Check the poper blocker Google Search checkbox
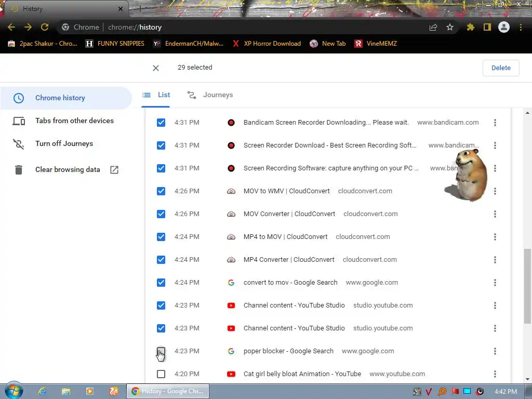532x399 pixels. pyautogui.click(x=161, y=351)
